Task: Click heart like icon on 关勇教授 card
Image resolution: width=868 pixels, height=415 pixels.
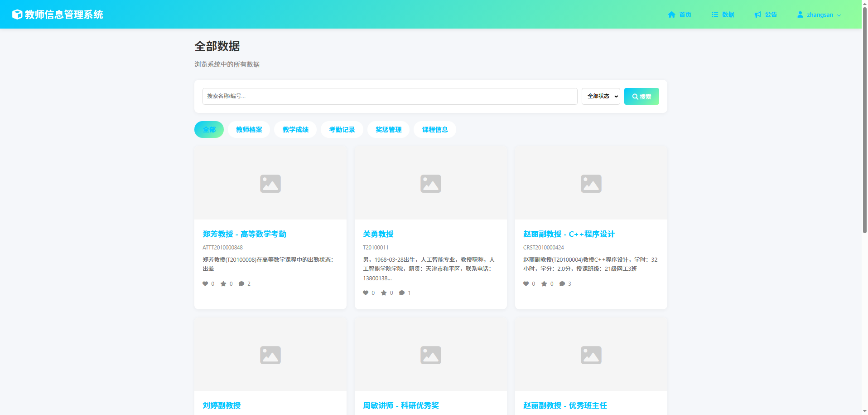Action: 366,293
